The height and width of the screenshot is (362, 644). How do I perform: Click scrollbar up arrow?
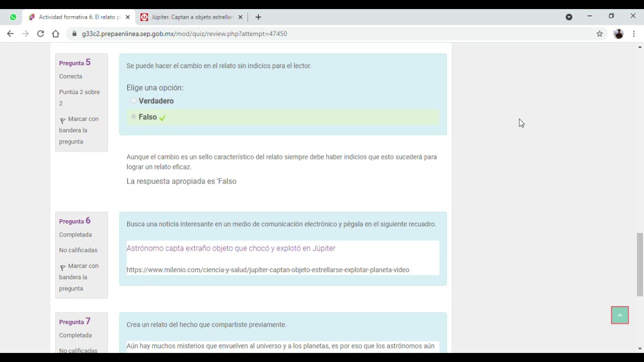640,47
